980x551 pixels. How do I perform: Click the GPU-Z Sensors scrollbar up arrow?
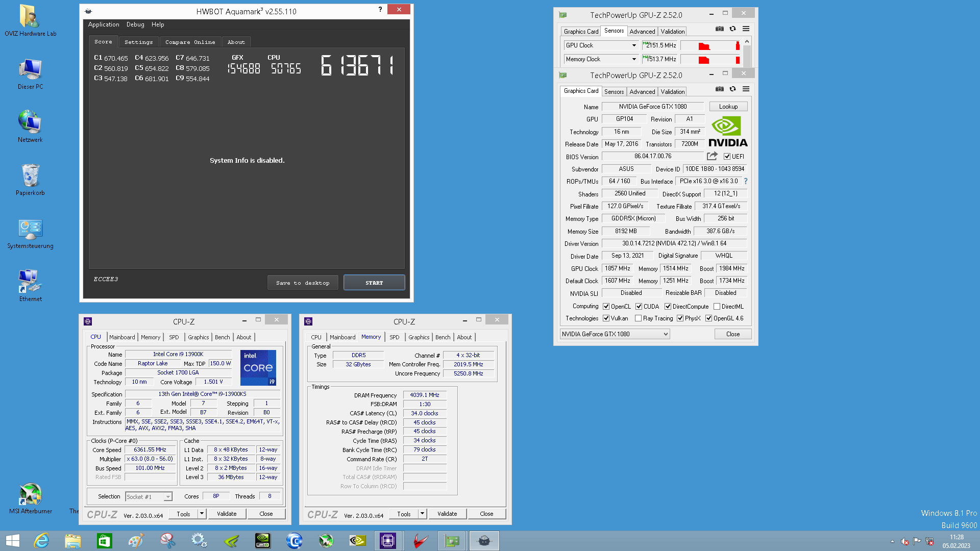(x=747, y=42)
